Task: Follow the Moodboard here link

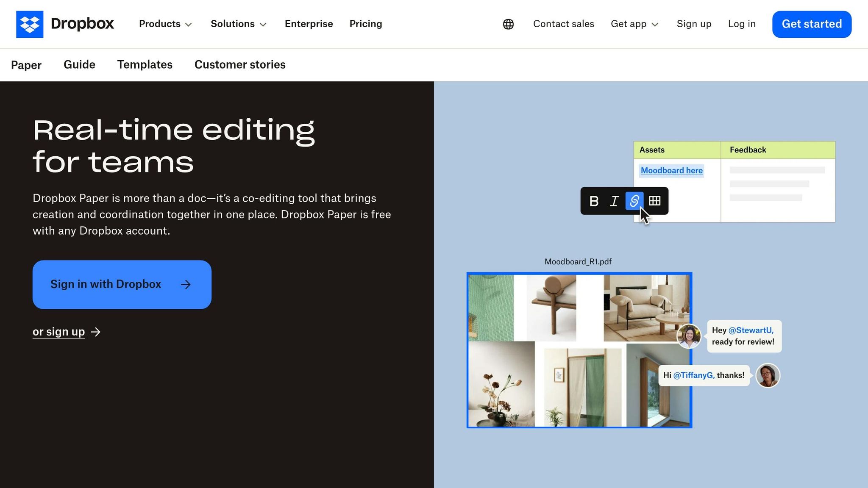Action: click(671, 170)
